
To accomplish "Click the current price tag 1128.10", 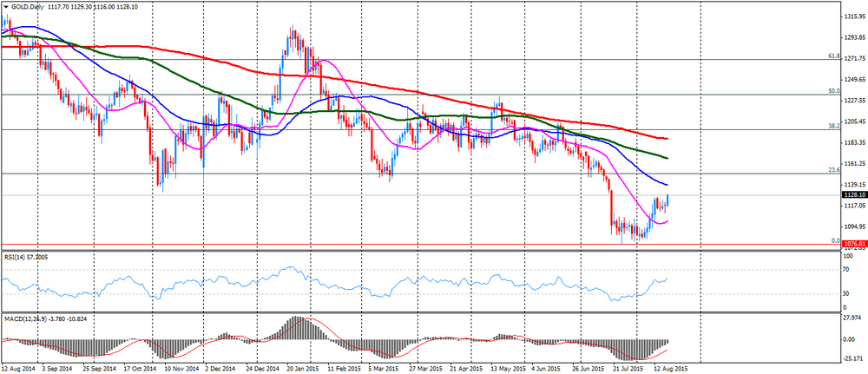I will [853, 194].
